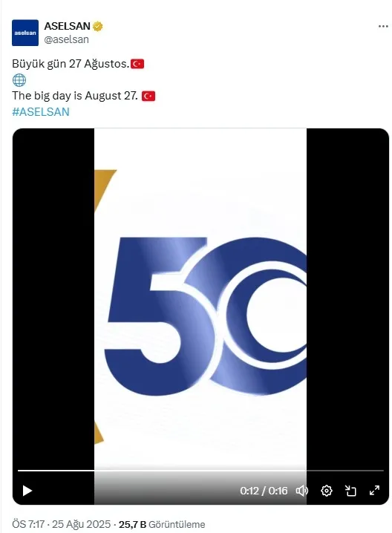392x533 pixels.
Task: Click the 0:12 / 0:16 time display
Action: click(x=264, y=491)
